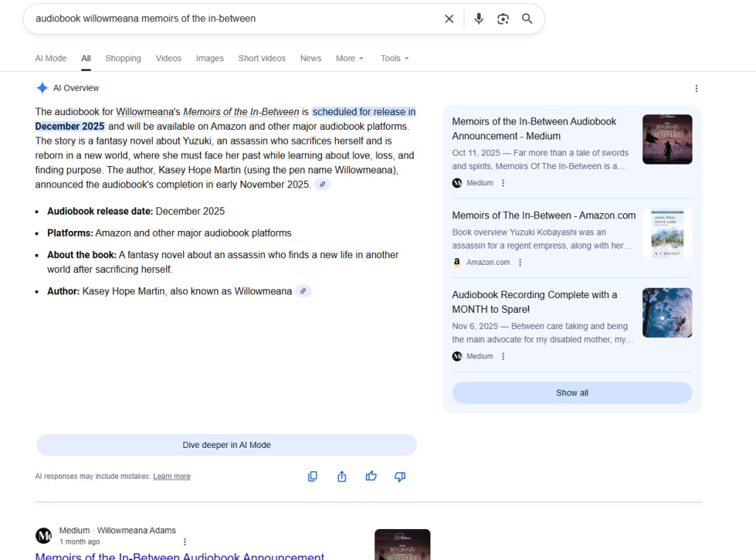This screenshot has height=560, width=756.
Task: Open three-dot menu for Audiobook Recording Complete Medium source
Action: [x=503, y=356]
